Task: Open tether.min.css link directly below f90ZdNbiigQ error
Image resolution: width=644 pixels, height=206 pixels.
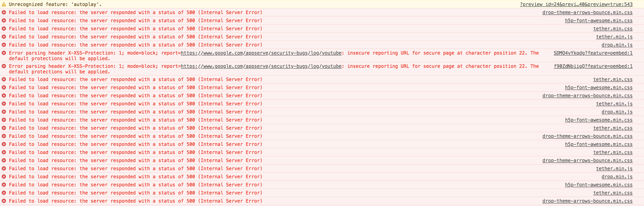Action: [613, 80]
